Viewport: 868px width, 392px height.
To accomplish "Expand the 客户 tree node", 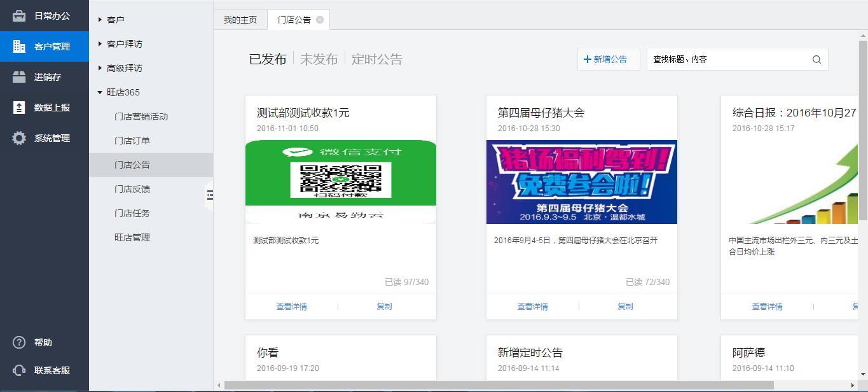I will [x=100, y=20].
